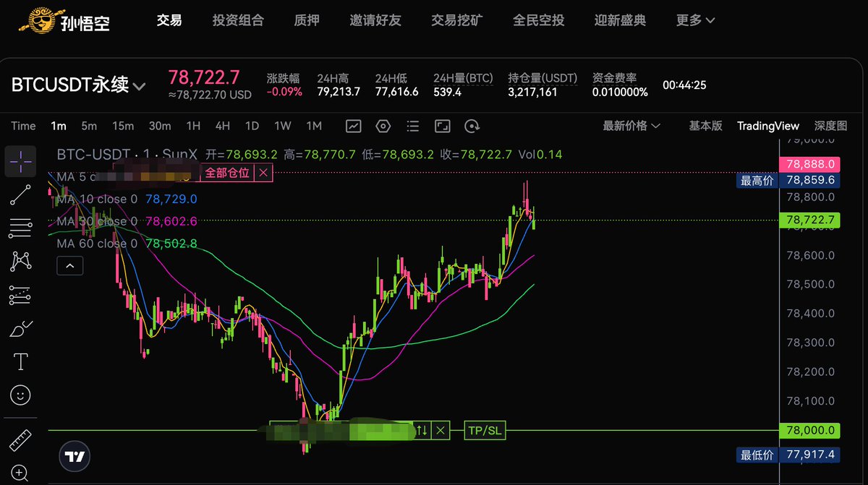
Task: Switch to the TradingView chart tab
Action: (x=768, y=126)
